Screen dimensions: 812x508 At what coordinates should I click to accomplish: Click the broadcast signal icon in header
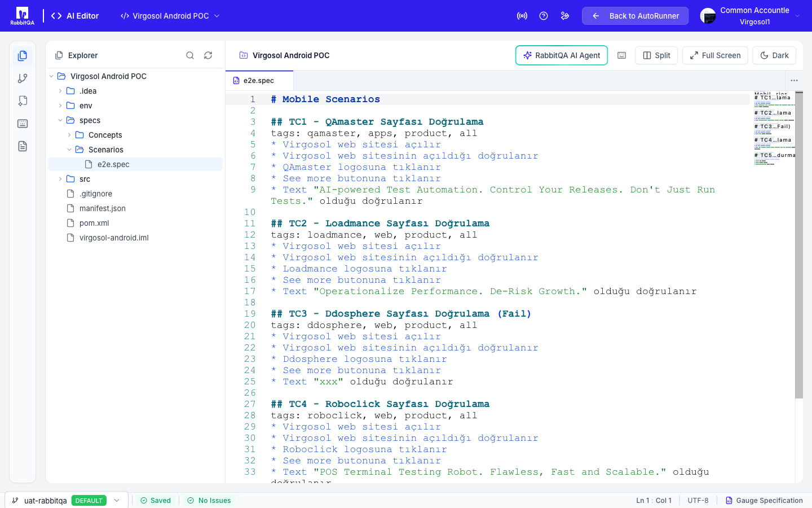[x=522, y=16]
